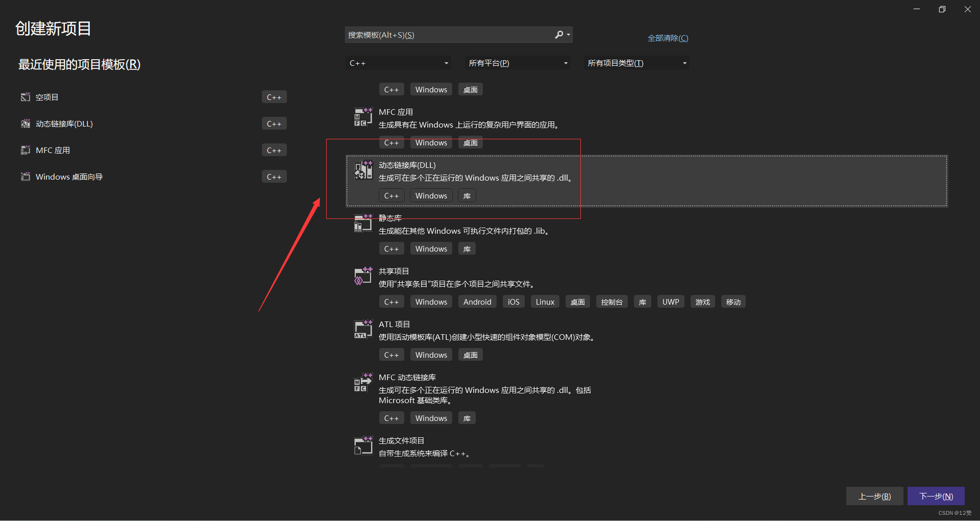Viewport: 980px width, 521px height.
Task: Select the ATL 项目 template title
Action: 394,325
